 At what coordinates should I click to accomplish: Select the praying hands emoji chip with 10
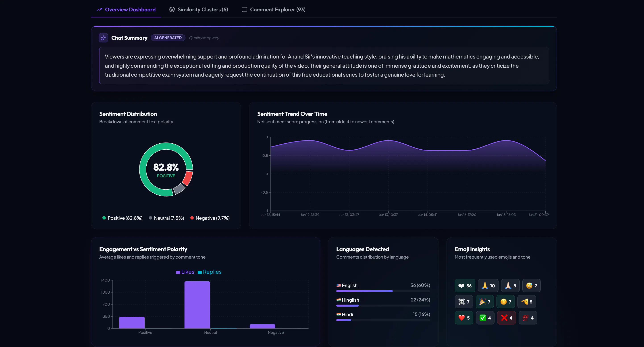click(x=488, y=286)
